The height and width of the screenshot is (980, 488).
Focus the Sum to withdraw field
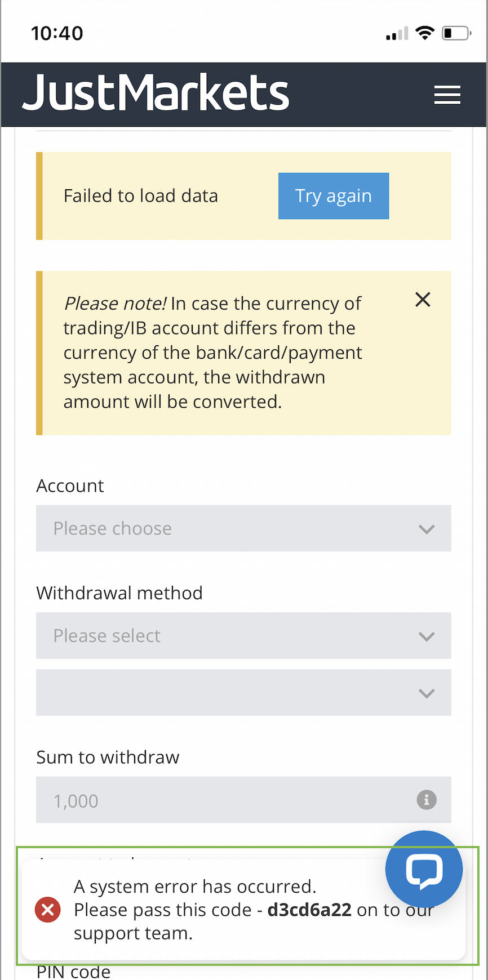click(x=243, y=800)
